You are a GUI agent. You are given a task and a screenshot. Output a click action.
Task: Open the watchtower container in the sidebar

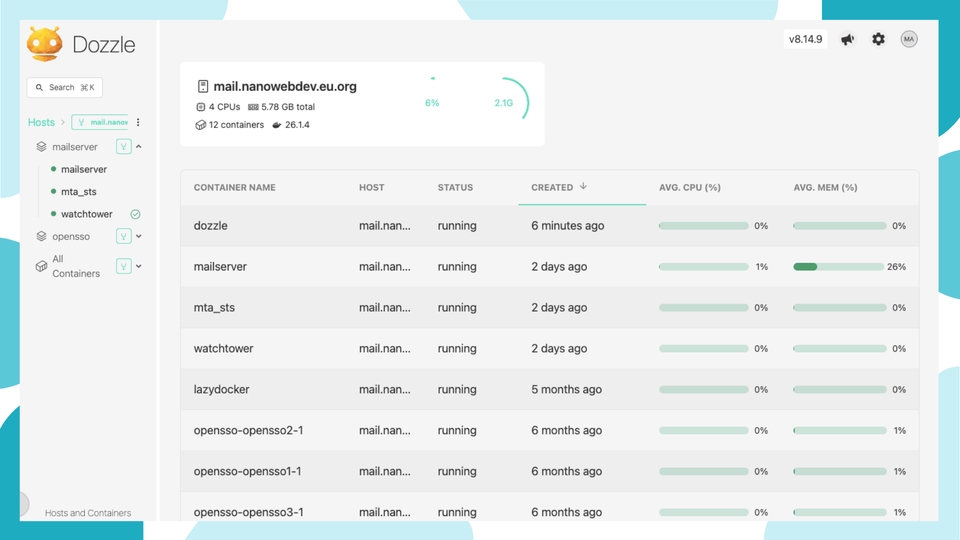86,214
